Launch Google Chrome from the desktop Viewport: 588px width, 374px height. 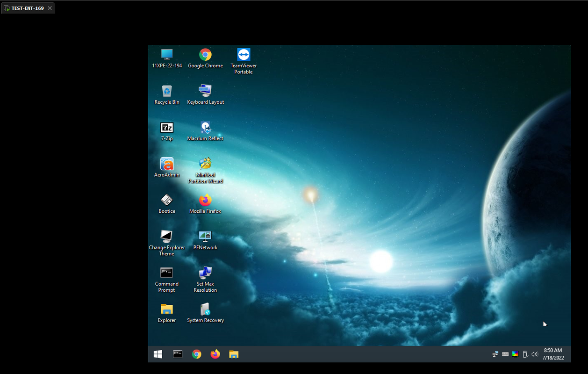tap(205, 58)
